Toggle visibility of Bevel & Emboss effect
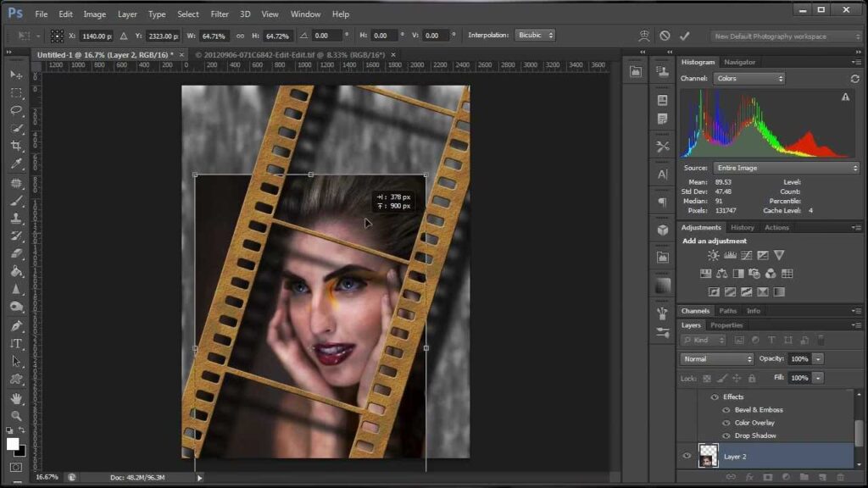Screen dimensions: 868x488 click(x=726, y=410)
